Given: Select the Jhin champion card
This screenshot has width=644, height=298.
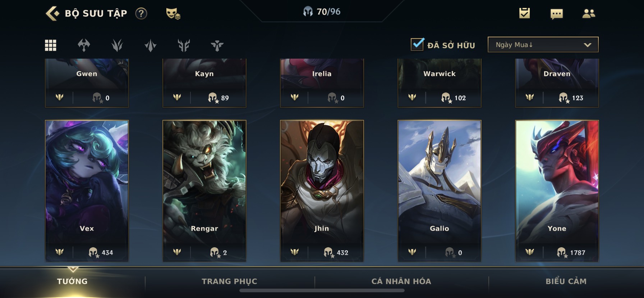Looking at the screenshot, I should [322, 191].
